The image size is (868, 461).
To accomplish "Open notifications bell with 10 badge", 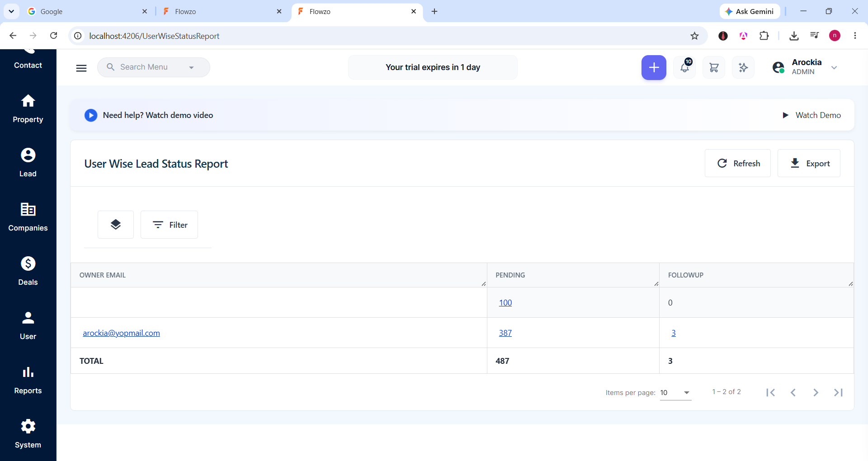I will [x=684, y=68].
